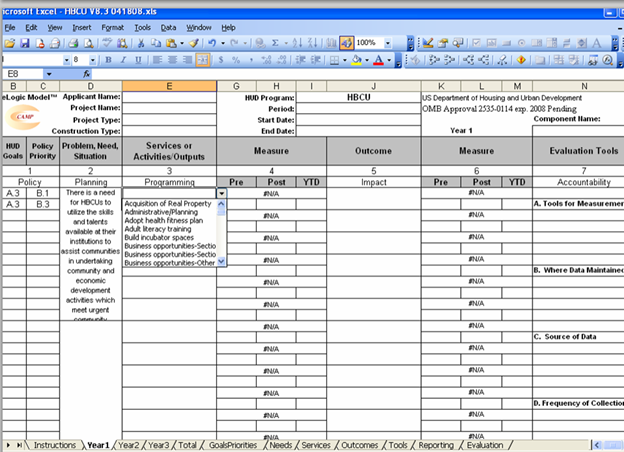The height and width of the screenshot is (452, 624).
Task: Align cell text to the left
Action: point(157,60)
